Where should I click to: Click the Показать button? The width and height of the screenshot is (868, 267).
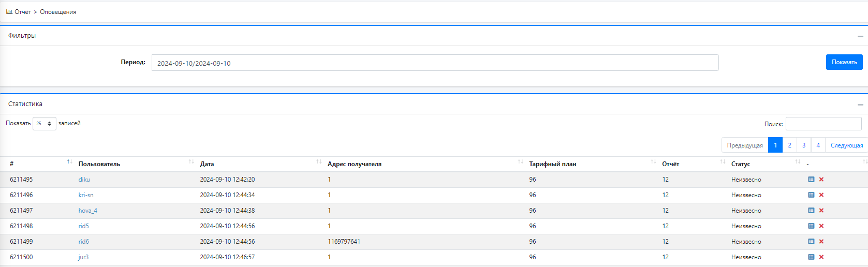[x=844, y=62]
